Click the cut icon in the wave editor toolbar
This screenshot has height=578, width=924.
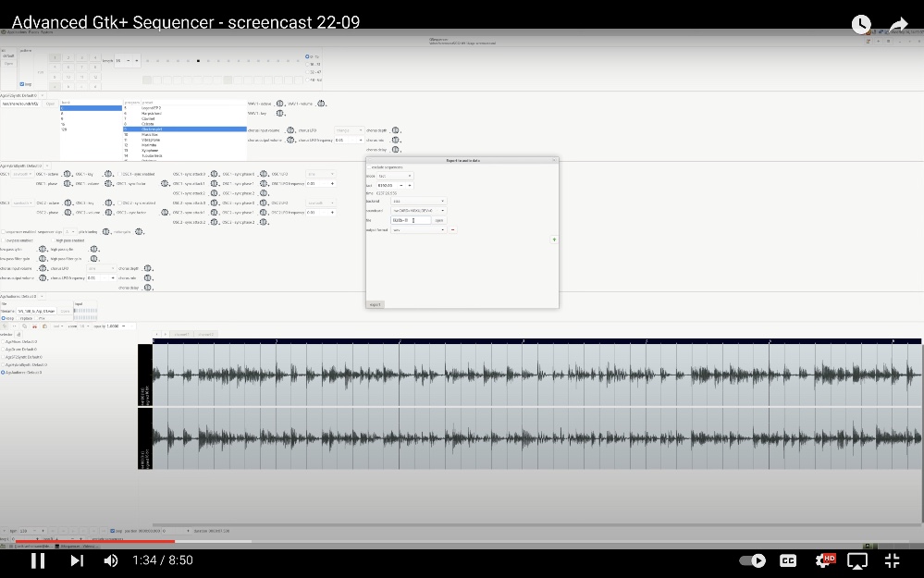coord(35,326)
